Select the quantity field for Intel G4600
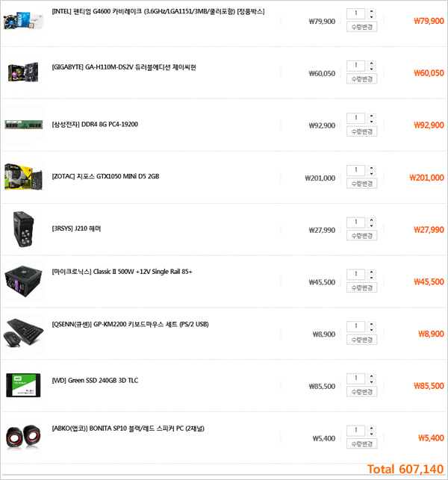Image resolution: width=448 pixels, height=480 pixels. point(356,13)
